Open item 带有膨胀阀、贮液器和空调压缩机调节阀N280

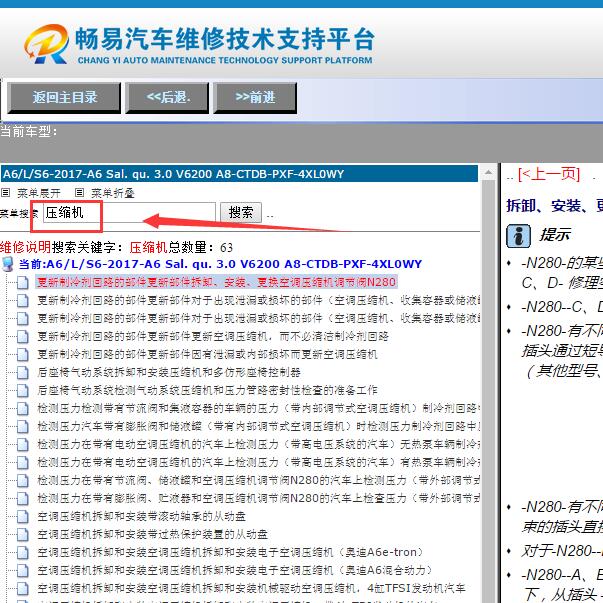point(258,498)
